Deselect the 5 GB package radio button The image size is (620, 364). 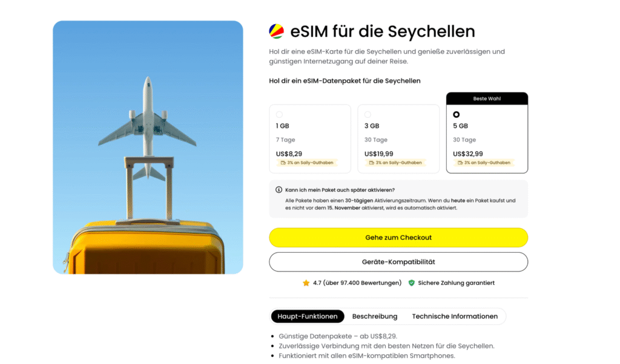click(456, 114)
